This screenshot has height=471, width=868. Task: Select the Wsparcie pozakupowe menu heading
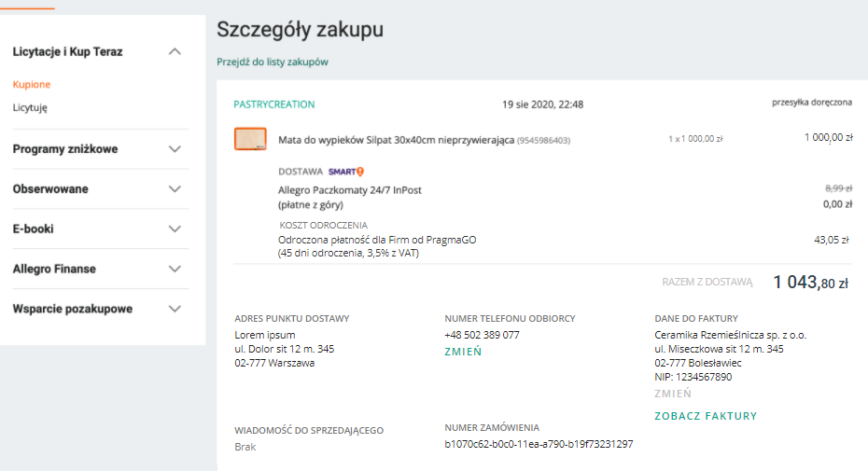(x=73, y=309)
